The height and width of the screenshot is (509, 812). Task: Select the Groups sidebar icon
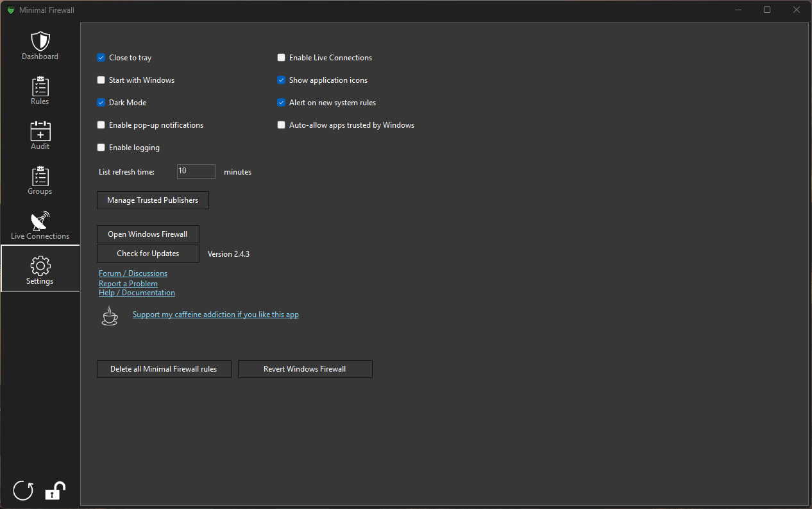coord(40,176)
